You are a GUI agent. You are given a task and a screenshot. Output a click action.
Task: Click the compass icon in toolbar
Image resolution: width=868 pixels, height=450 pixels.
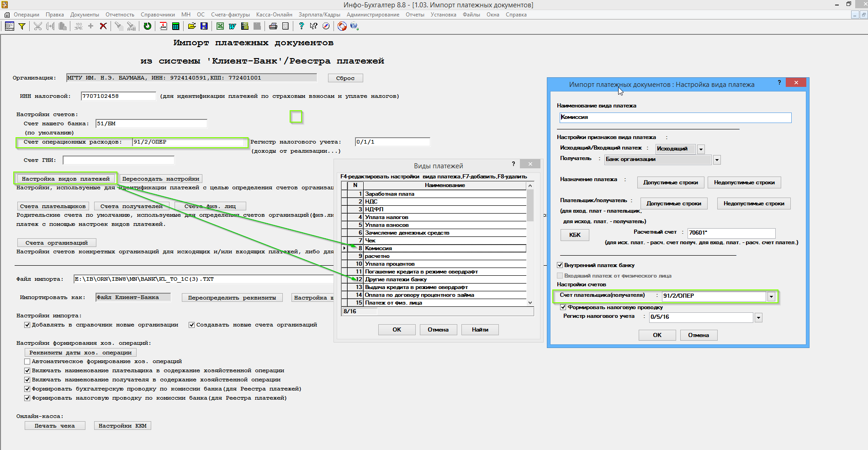click(x=326, y=26)
